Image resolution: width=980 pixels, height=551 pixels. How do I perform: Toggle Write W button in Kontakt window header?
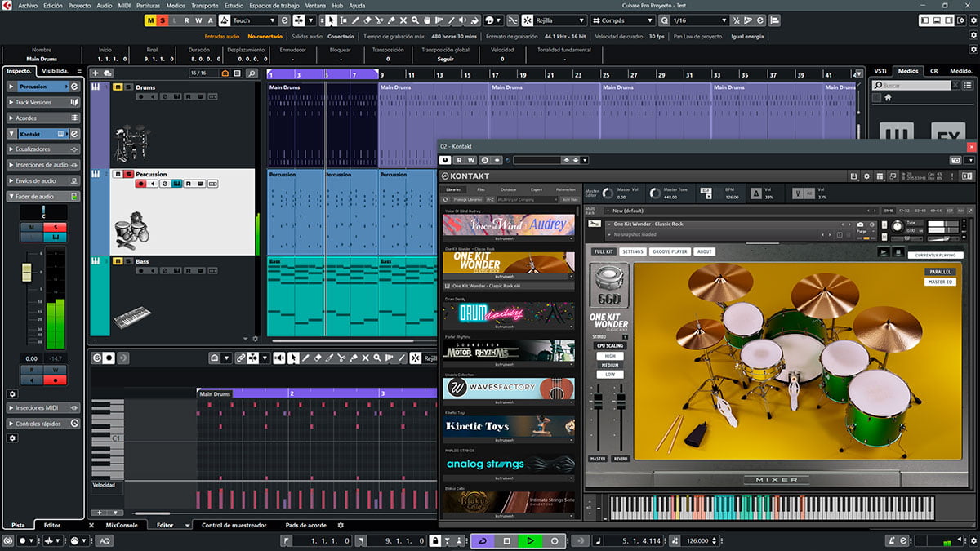tap(471, 160)
